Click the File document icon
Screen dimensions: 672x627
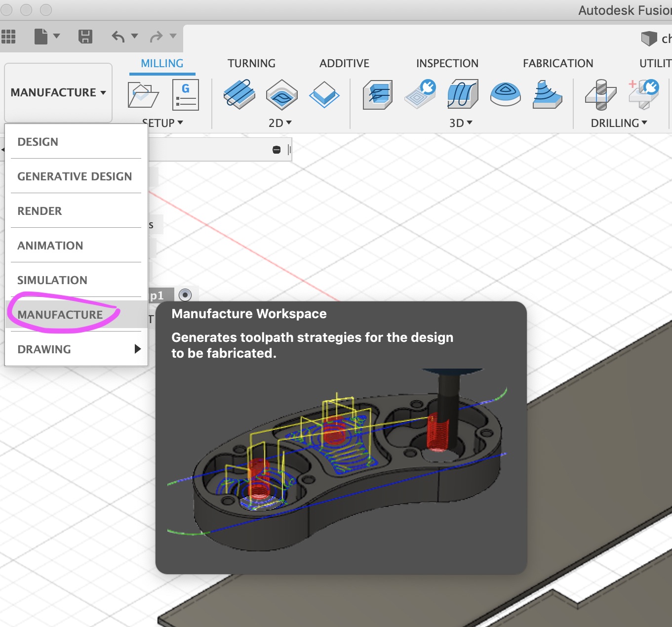pos(41,36)
